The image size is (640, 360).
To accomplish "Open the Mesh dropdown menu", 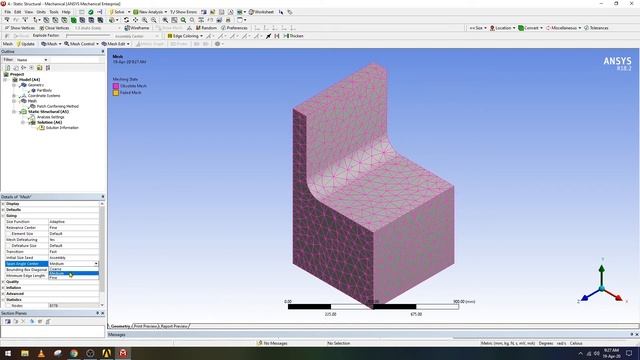I will 51,44.
